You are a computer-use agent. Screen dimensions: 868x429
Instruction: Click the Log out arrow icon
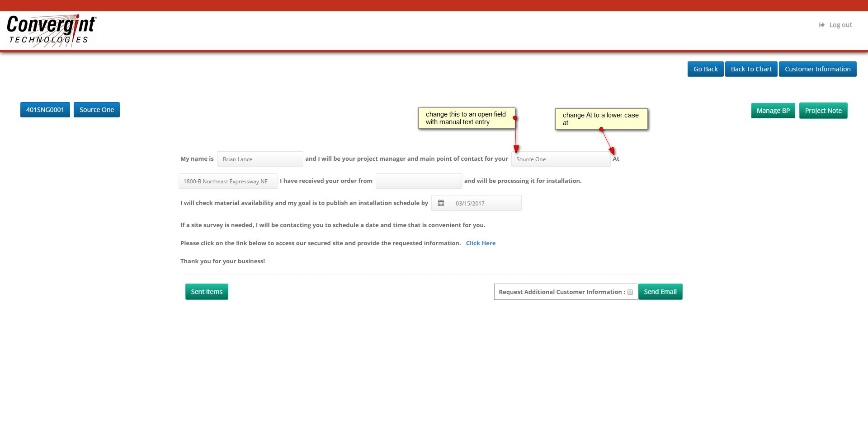click(821, 25)
